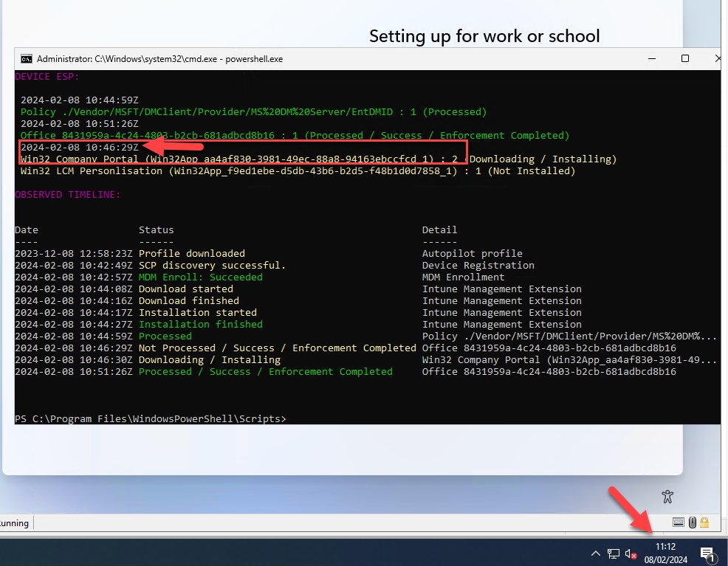Open the taskbar clock showing 11:12
The height and width of the screenshot is (566, 728).
click(665, 553)
